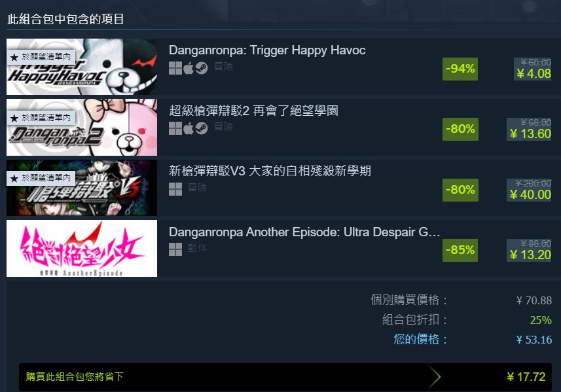Click Windows icon under 新槍彈辯駁V3
Viewport: 561px width, 392px height.
point(175,189)
